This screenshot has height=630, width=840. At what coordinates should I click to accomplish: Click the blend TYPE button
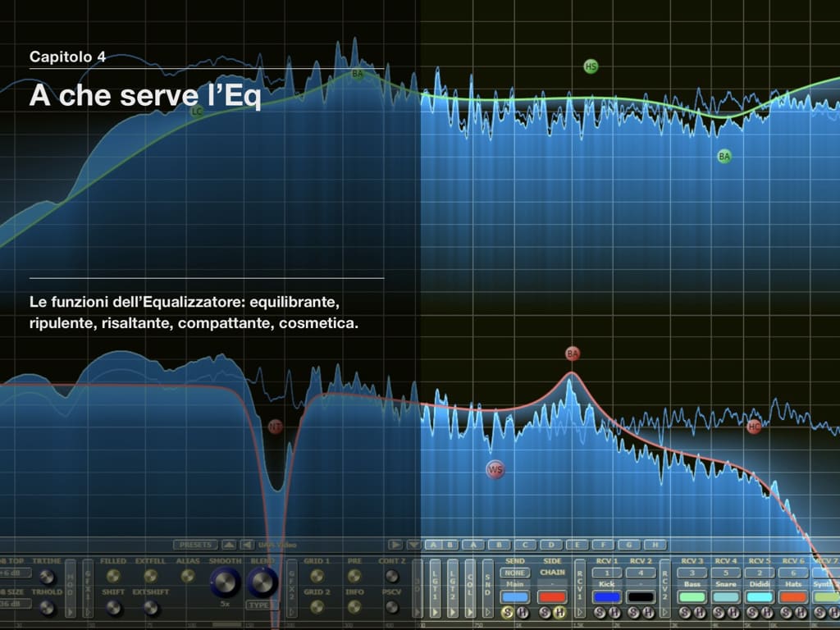tap(262, 605)
